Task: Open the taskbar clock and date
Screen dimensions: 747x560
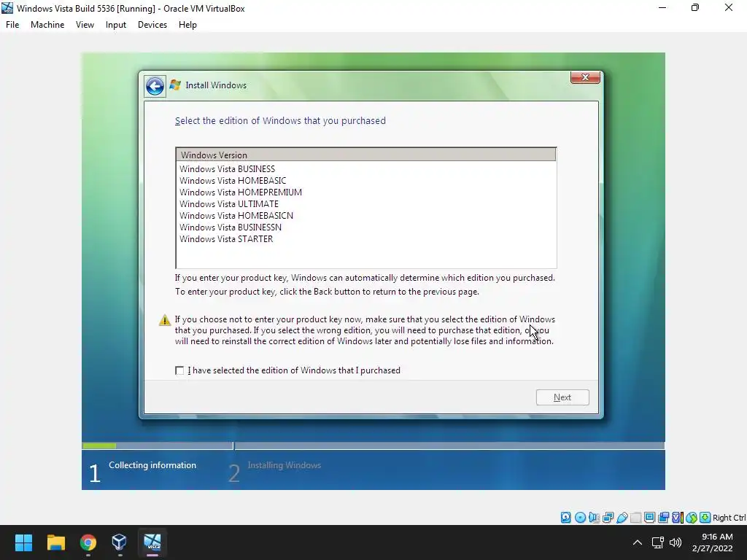Action: pyautogui.click(x=713, y=542)
